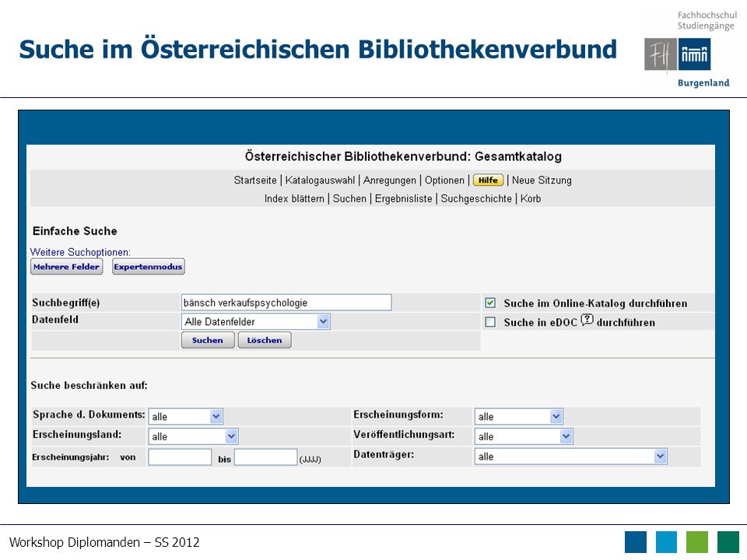
Task: Go to Startseite
Action: pyautogui.click(x=255, y=180)
